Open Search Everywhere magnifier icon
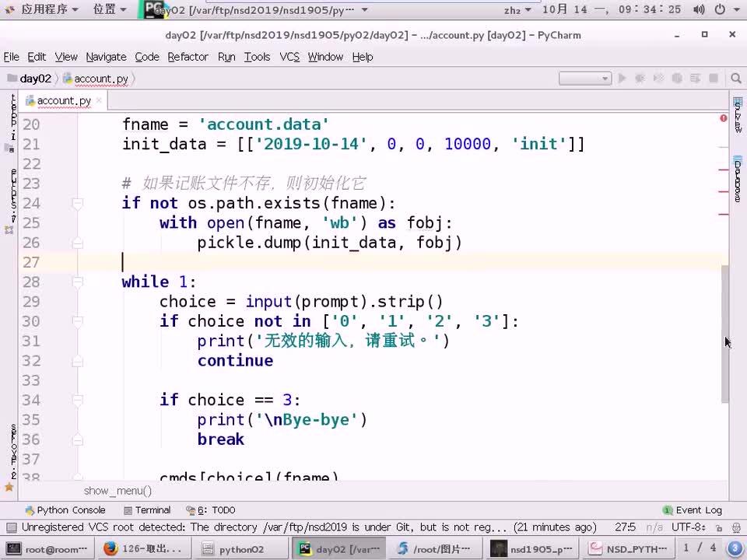This screenshot has width=747, height=560. pyautogui.click(x=735, y=78)
